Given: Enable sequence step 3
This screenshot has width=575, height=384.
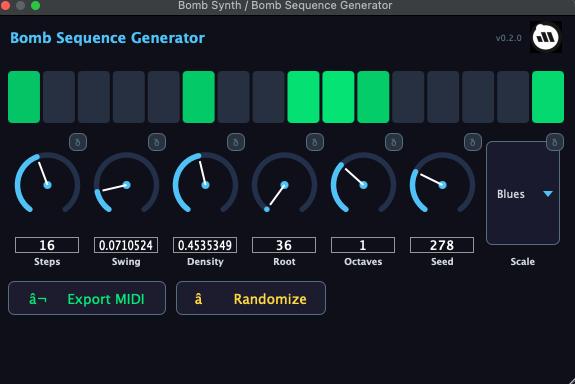Looking at the screenshot, I should click(94, 97).
